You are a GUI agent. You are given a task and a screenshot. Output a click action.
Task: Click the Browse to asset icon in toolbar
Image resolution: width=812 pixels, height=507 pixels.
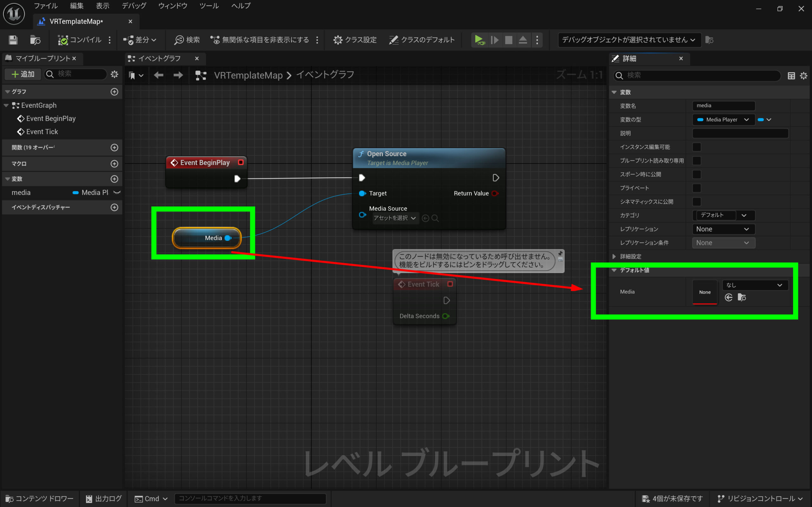point(35,40)
